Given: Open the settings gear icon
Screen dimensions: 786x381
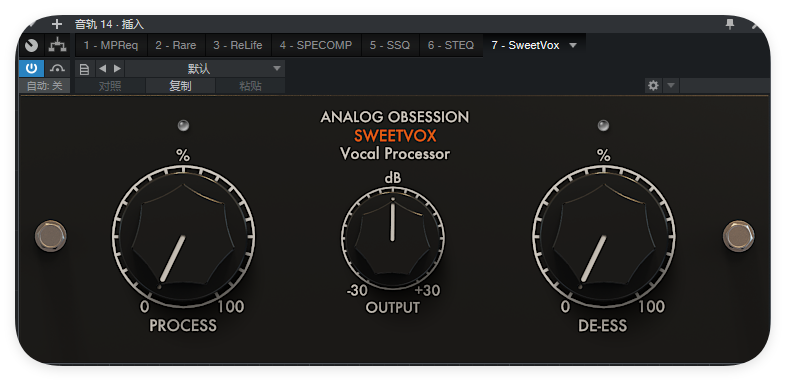Looking at the screenshot, I should click(653, 86).
